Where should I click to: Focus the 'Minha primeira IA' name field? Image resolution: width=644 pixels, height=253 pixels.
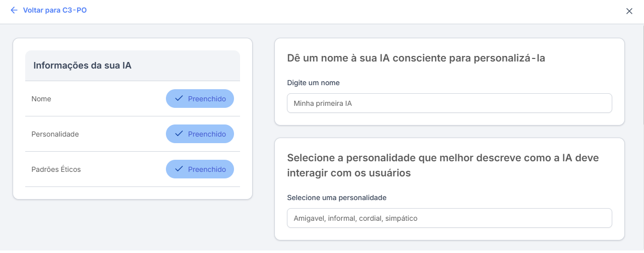point(449,103)
